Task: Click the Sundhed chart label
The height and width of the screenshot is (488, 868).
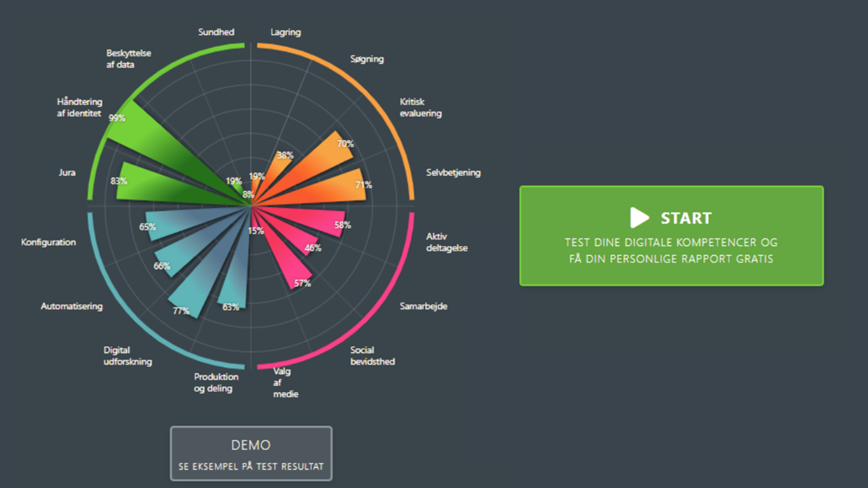Action: point(216,33)
